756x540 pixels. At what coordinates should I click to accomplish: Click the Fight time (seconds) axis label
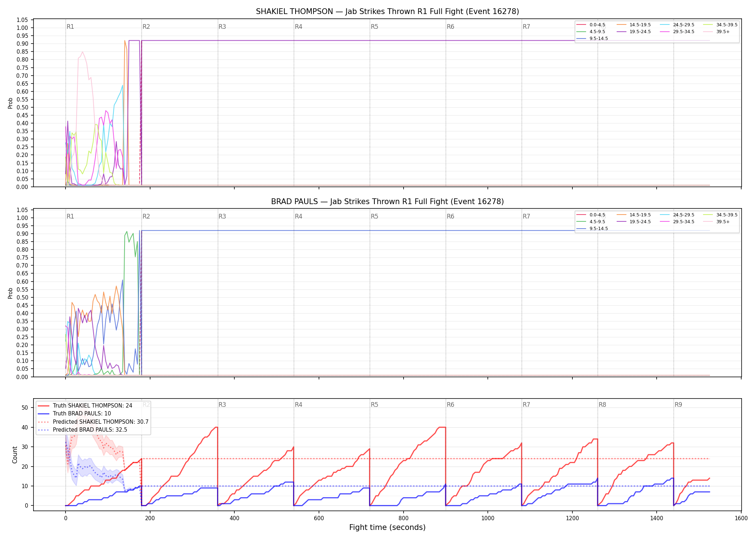pos(387,527)
